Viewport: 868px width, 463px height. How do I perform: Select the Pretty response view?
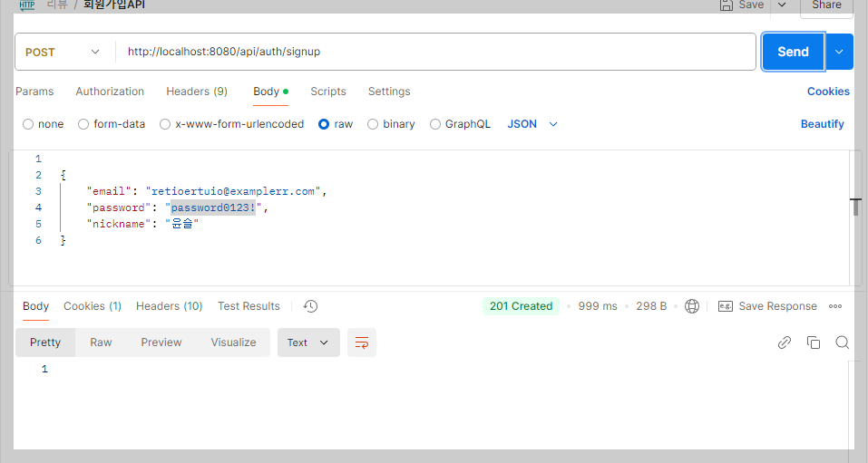click(45, 342)
